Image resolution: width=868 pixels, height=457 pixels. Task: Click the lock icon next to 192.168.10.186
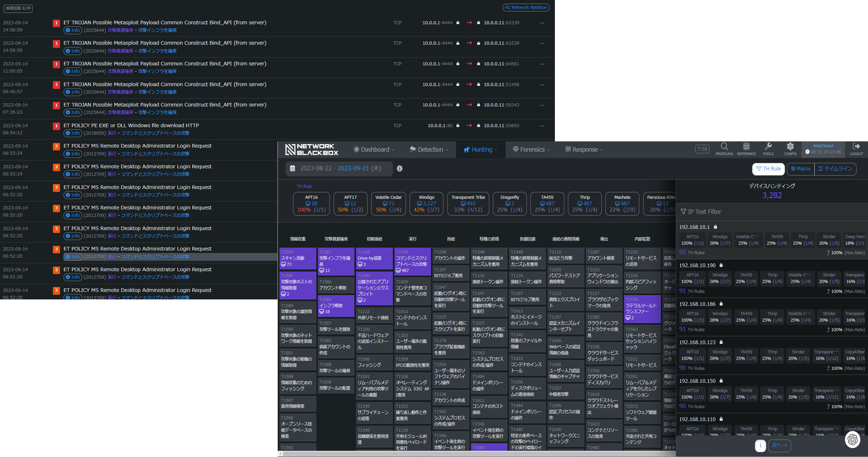[x=721, y=304]
